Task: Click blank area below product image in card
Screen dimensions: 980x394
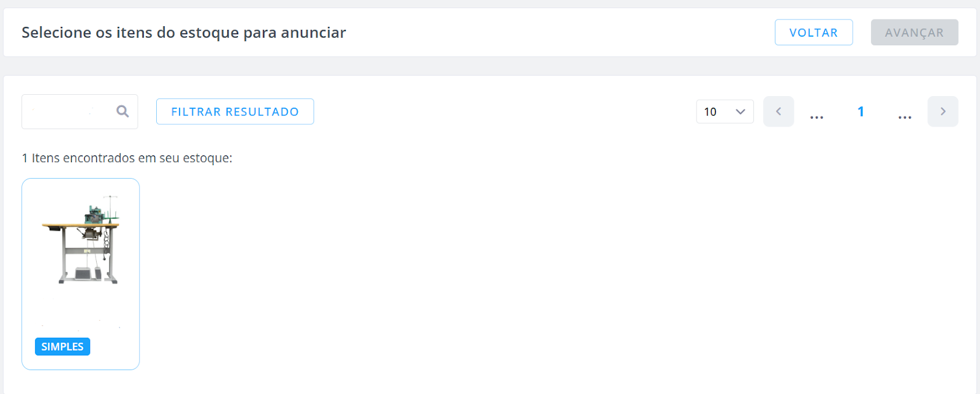Action: click(81, 309)
